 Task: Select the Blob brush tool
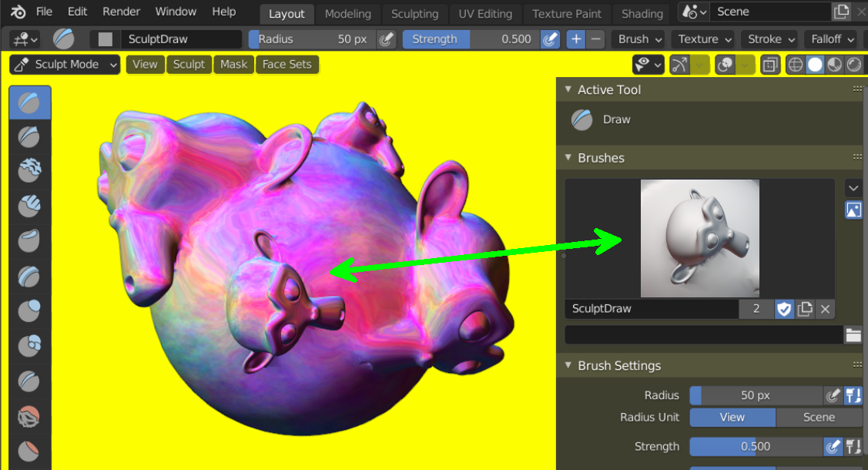click(28, 345)
